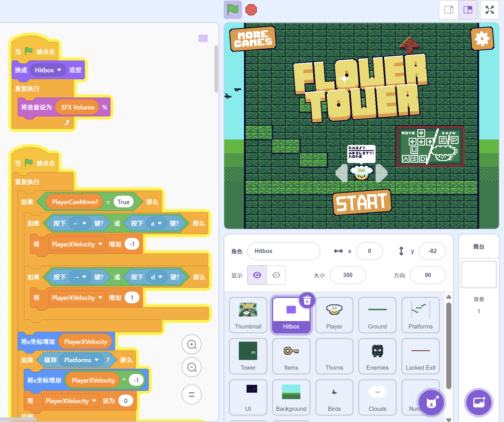Select the Background sprite
Screen dimensions: 504x422
coord(291,397)
